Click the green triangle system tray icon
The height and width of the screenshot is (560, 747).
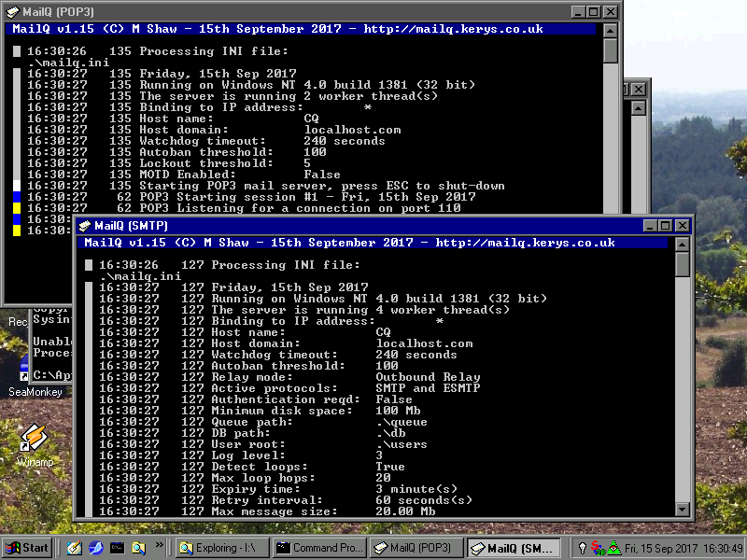614,548
